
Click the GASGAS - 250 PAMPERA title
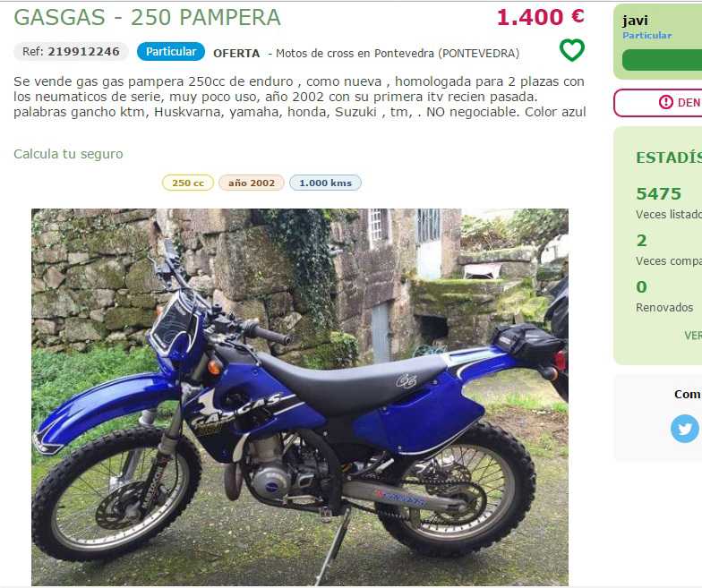(x=147, y=18)
